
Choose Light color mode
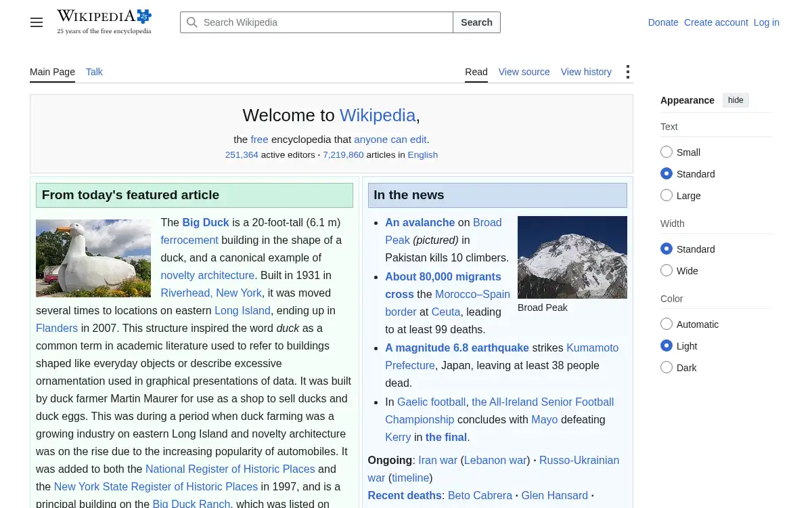(667, 346)
